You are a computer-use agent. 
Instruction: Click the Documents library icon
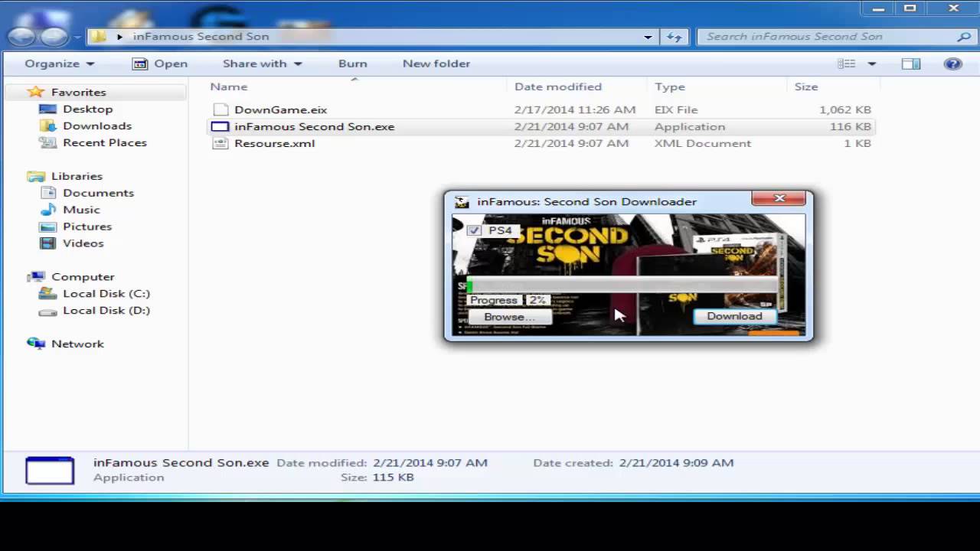tap(47, 193)
